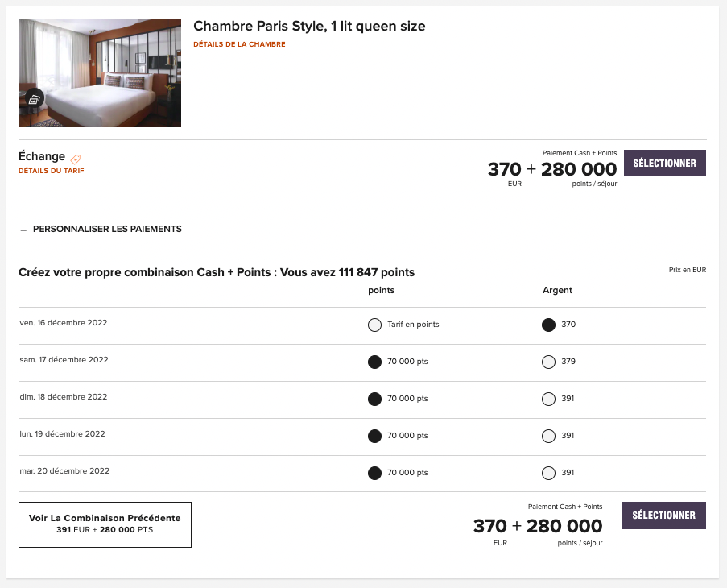Click the top SÉLECTIONNER button
Screen dimensions: 727x588
coord(664,162)
